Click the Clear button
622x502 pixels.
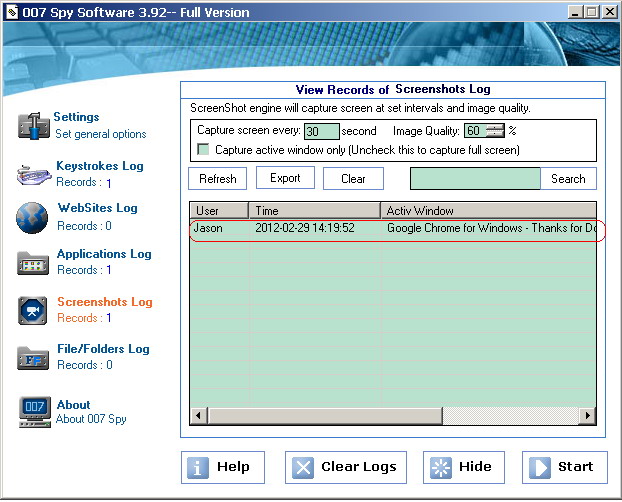click(x=353, y=179)
